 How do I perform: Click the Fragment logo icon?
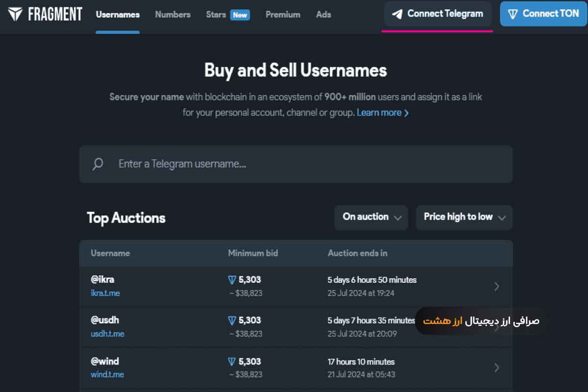coord(15,14)
